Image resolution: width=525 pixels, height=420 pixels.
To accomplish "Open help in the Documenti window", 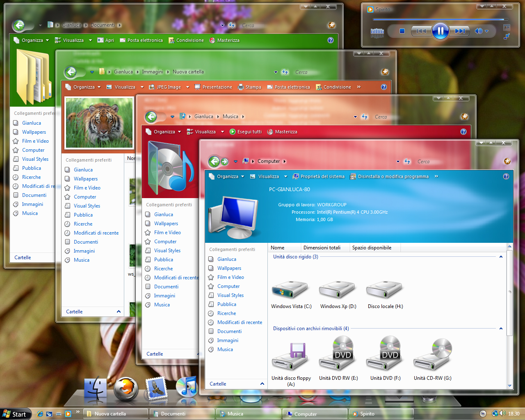I will (331, 40).
